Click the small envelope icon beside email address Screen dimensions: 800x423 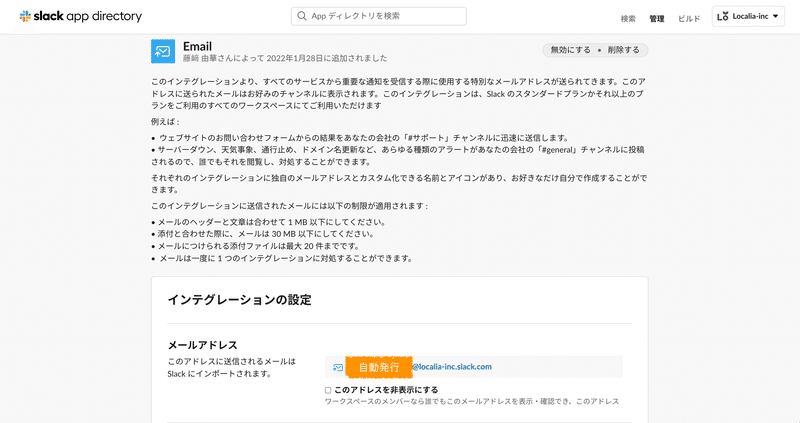coord(338,367)
